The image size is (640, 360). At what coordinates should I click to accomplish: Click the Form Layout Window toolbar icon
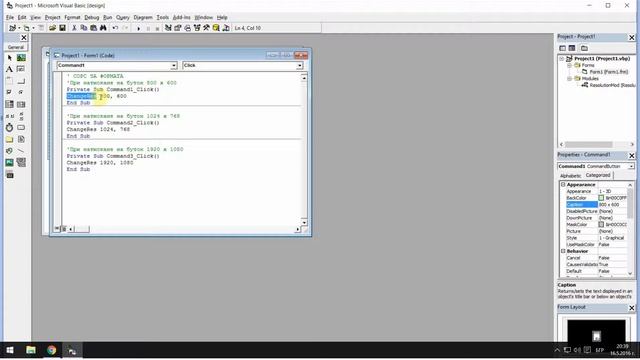pyautogui.click(x=187, y=28)
